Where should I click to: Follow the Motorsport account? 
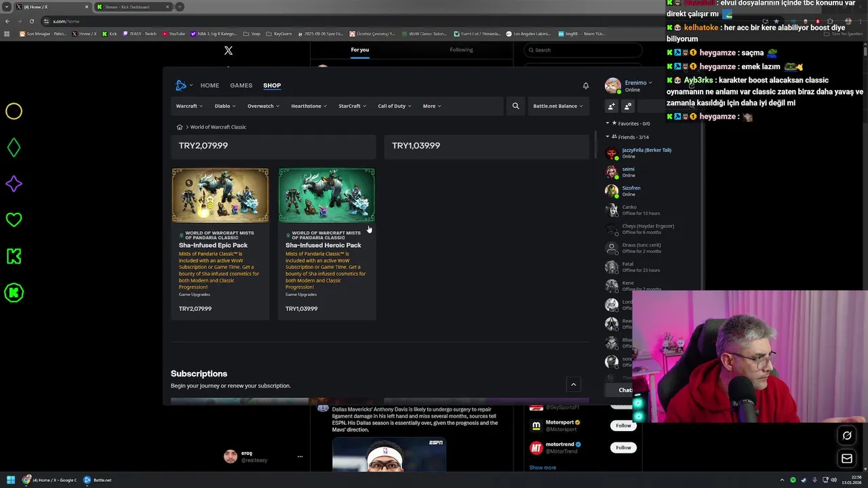(x=623, y=426)
